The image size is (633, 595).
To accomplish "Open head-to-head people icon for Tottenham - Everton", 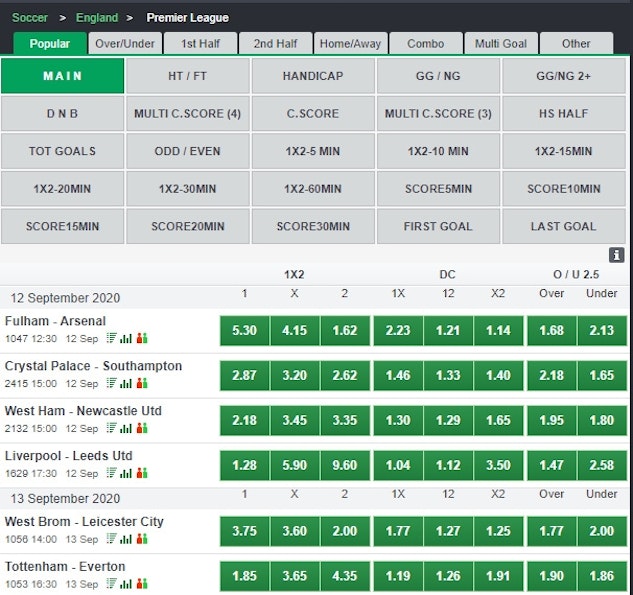I will click(x=142, y=583).
